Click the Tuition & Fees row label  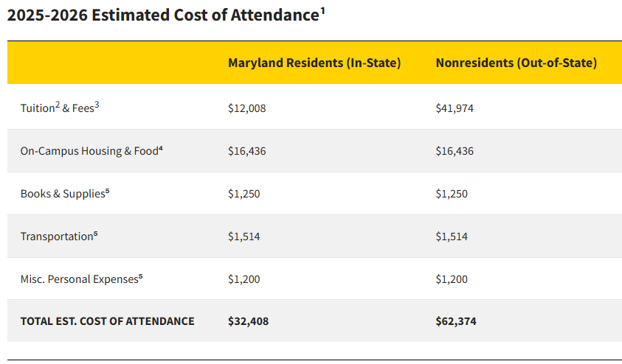click(x=59, y=108)
